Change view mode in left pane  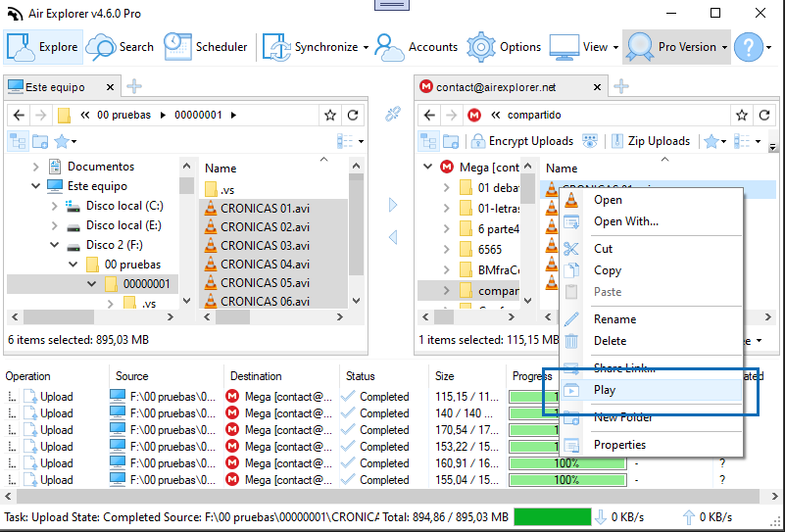[350, 142]
